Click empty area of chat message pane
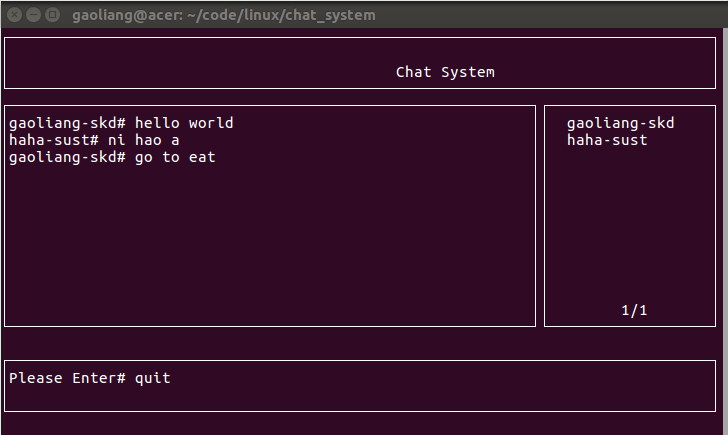 pyautogui.click(x=270, y=250)
